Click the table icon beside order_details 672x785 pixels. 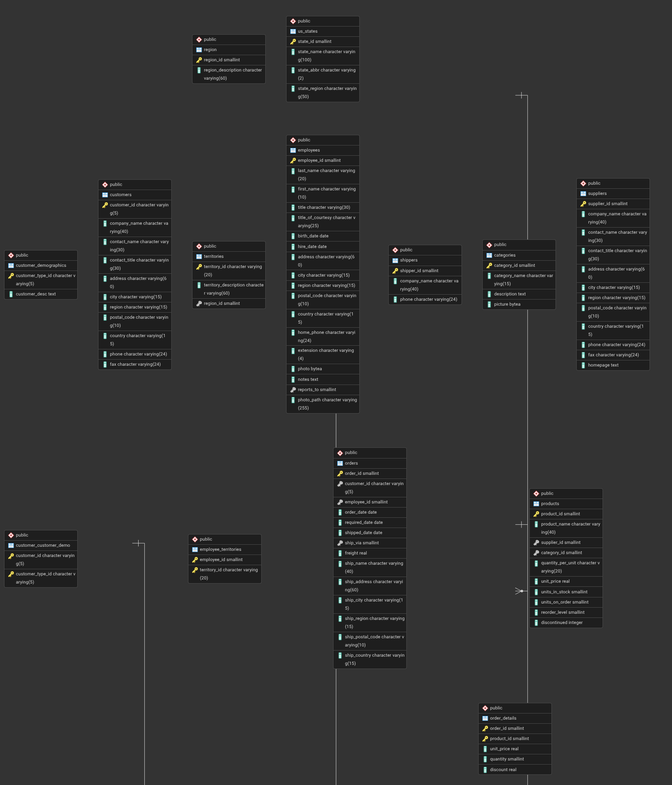pyautogui.click(x=485, y=718)
